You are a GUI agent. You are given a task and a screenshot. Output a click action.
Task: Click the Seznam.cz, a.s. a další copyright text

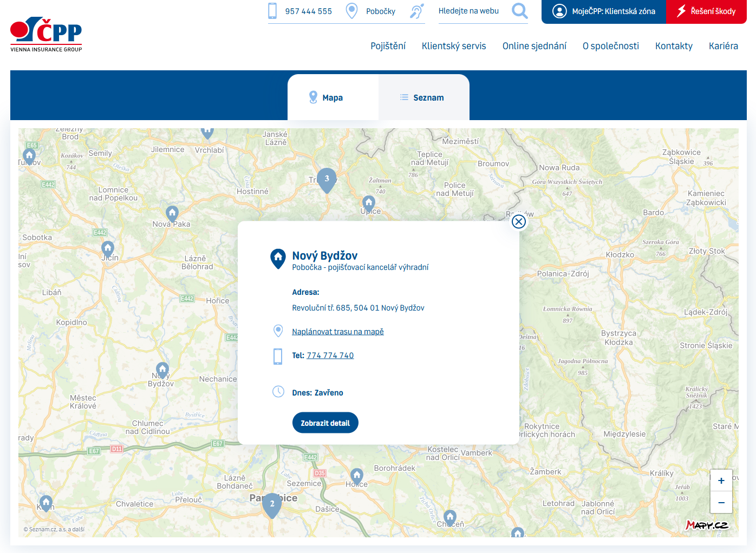(x=54, y=529)
